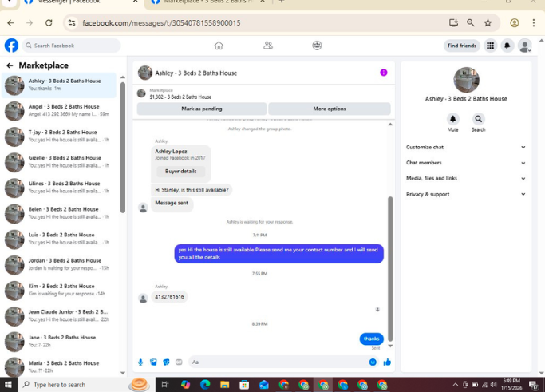
Task: Open the Maria conversation
Action: point(59,367)
